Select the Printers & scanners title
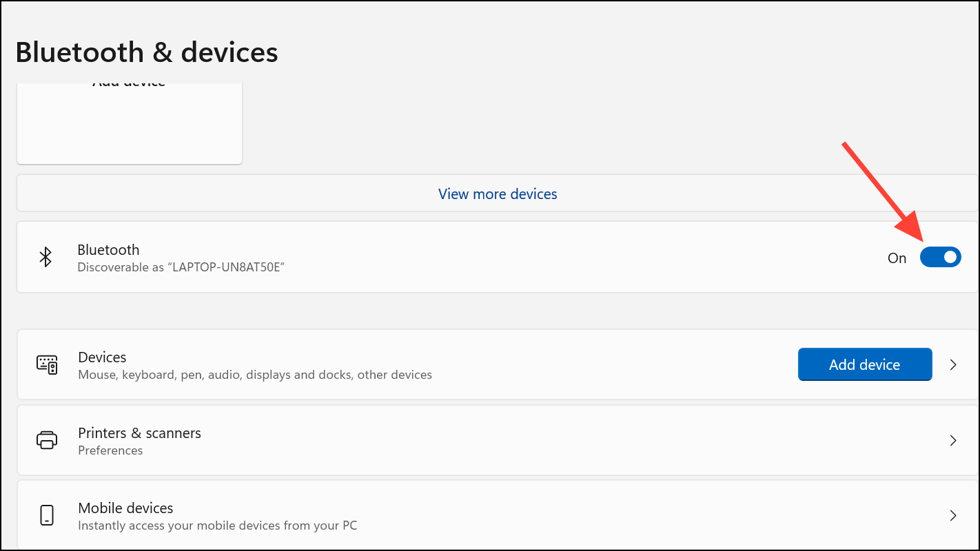 pyautogui.click(x=139, y=433)
